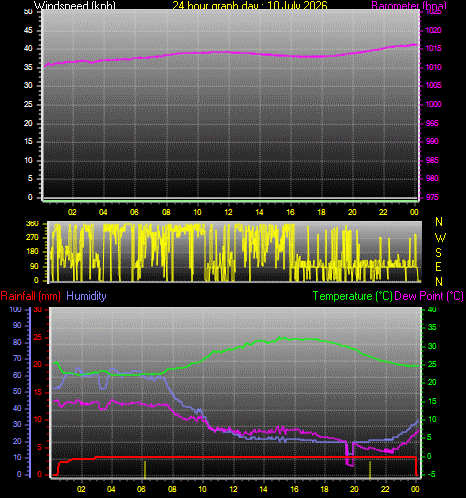Click the "06" hour label under windspeed graph
This screenshot has width=466, height=498.
click(134, 212)
